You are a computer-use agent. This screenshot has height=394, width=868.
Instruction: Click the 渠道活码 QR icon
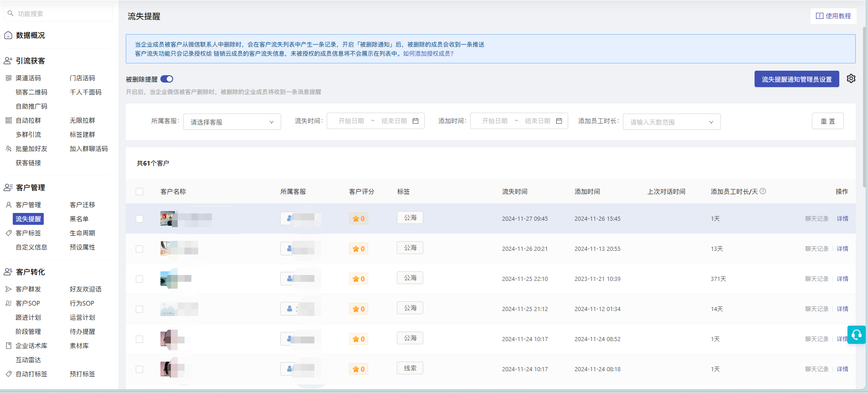8,78
